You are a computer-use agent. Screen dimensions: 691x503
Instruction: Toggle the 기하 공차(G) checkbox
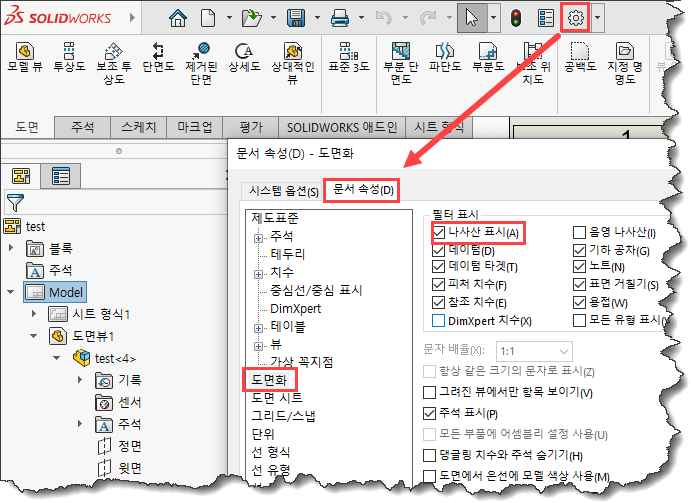click(x=580, y=250)
